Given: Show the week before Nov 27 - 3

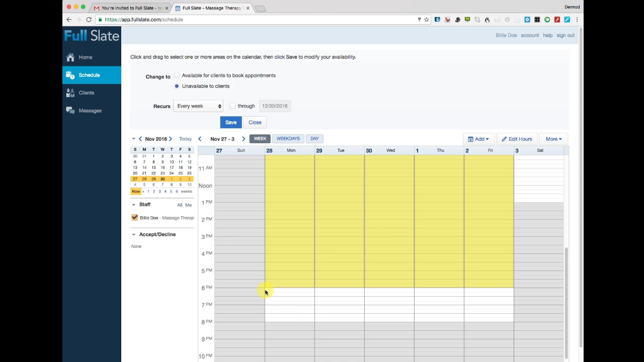Looking at the screenshot, I should point(200,139).
